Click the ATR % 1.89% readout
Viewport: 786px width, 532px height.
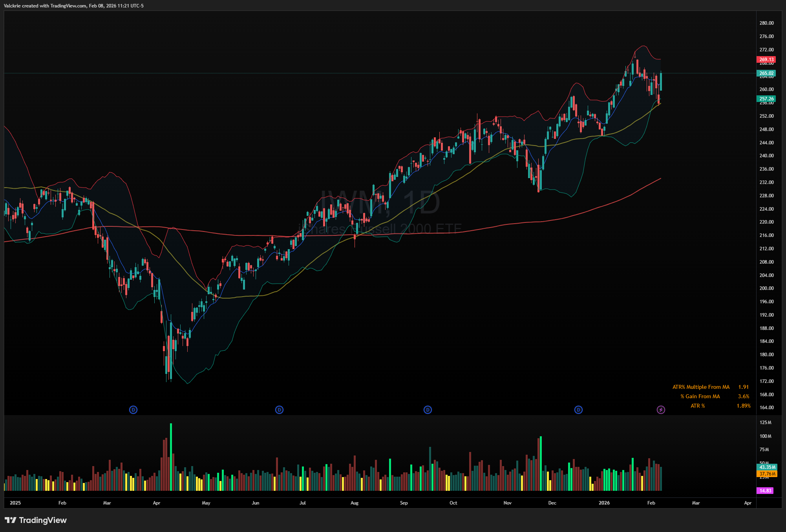click(743, 406)
